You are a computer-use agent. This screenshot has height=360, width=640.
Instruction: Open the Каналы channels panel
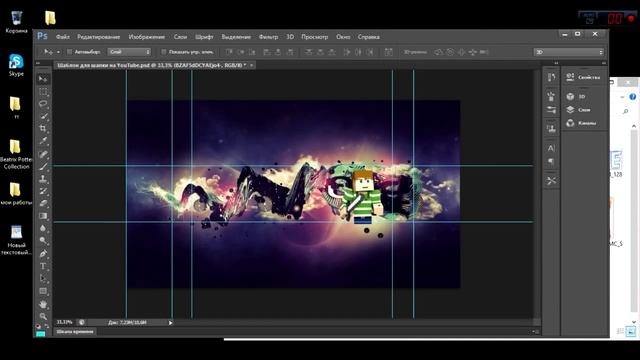(581, 123)
